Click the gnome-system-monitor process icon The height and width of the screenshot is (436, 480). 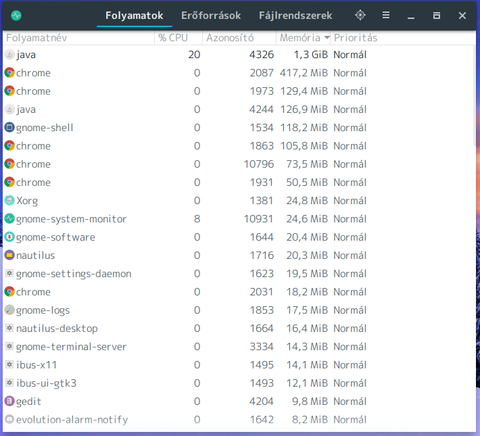click(x=10, y=219)
